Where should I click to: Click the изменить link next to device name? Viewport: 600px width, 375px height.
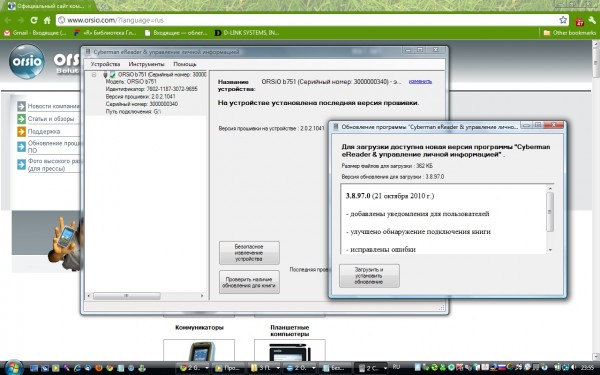coord(420,82)
